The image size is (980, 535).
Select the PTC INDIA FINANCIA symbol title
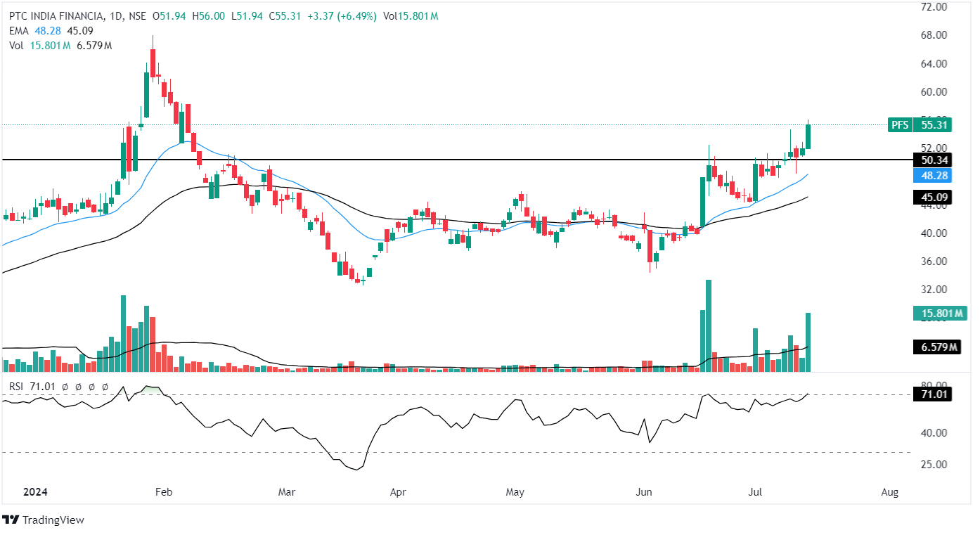coord(56,16)
